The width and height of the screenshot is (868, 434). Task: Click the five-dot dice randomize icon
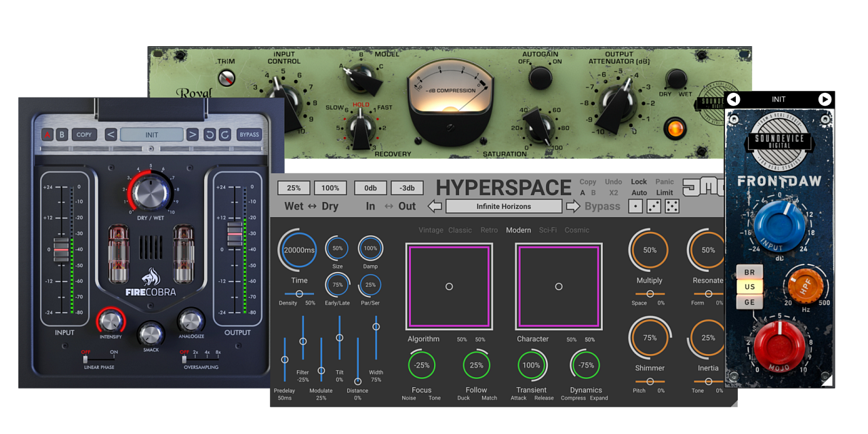[x=671, y=206]
